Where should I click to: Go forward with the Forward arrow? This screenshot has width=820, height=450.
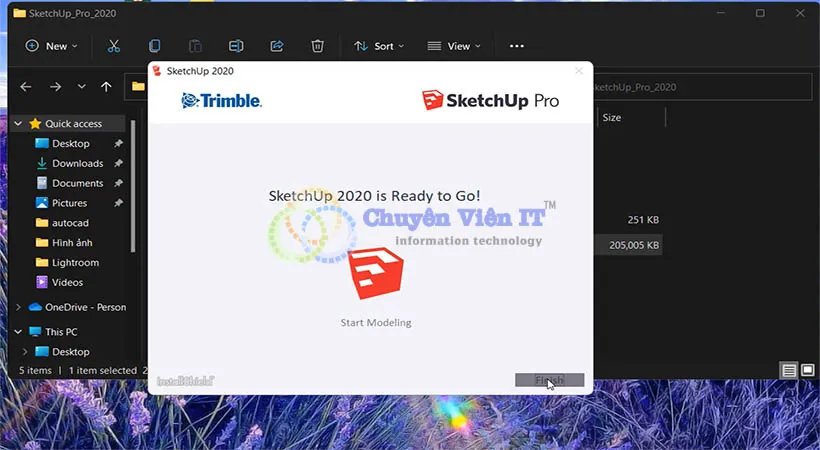tap(55, 87)
